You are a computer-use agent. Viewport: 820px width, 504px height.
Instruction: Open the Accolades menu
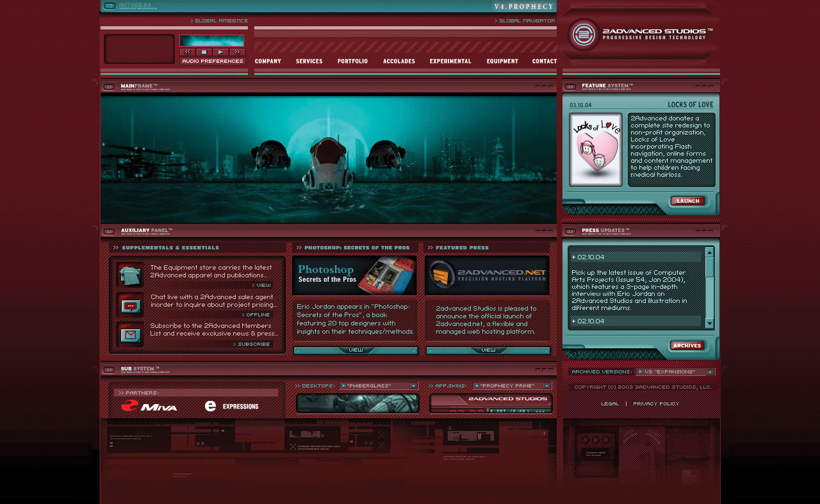(x=399, y=61)
